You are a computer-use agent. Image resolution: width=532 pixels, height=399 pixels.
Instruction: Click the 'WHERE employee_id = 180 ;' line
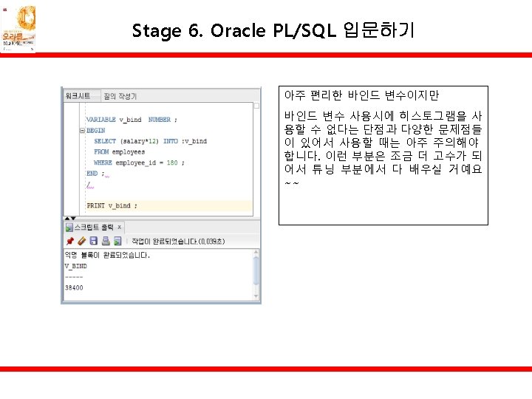pos(139,163)
